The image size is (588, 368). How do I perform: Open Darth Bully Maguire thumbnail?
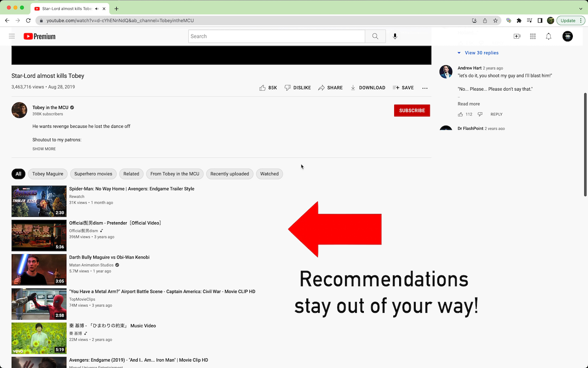click(x=39, y=270)
